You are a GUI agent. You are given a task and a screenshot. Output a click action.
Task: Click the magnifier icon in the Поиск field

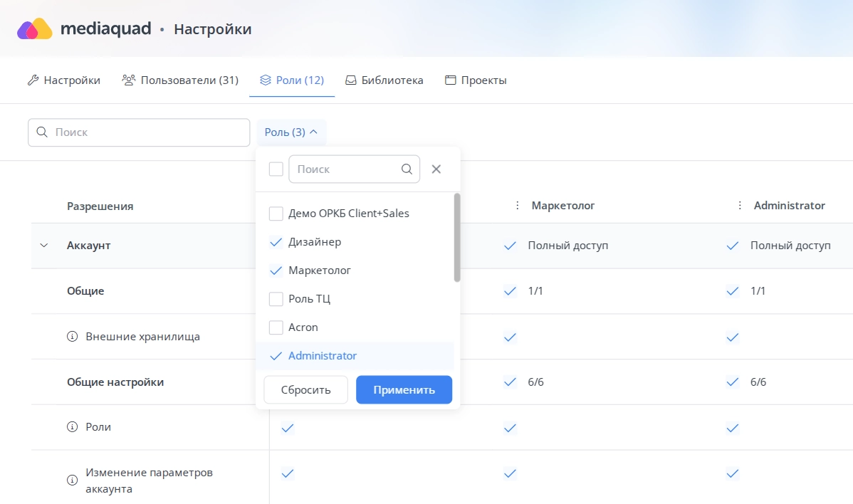pyautogui.click(x=43, y=132)
